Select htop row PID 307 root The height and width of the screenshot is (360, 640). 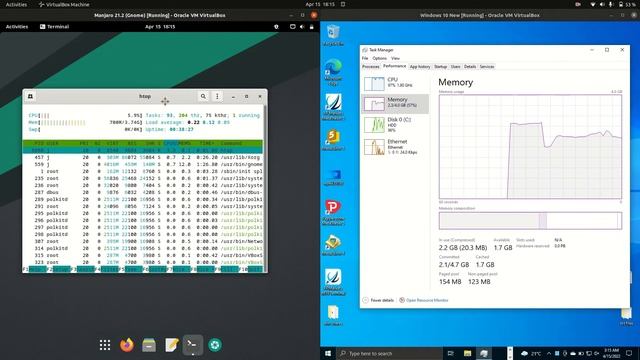[x=143, y=241]
